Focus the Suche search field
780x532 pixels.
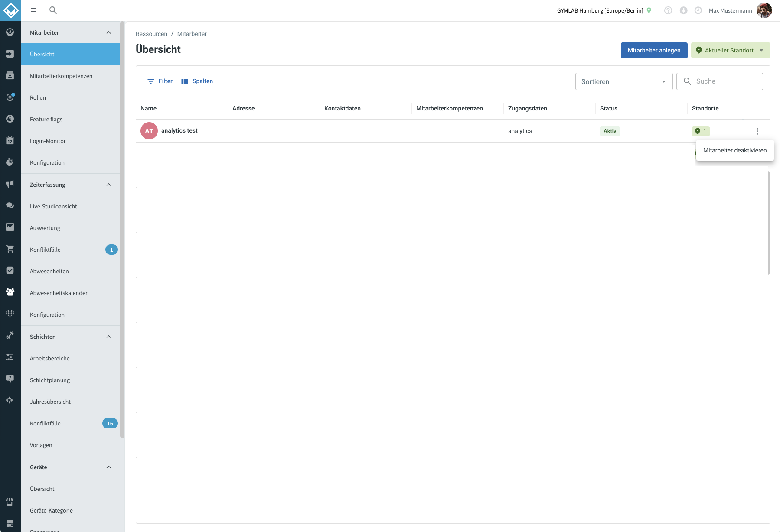pyautogui.click(x=720, y=81)
